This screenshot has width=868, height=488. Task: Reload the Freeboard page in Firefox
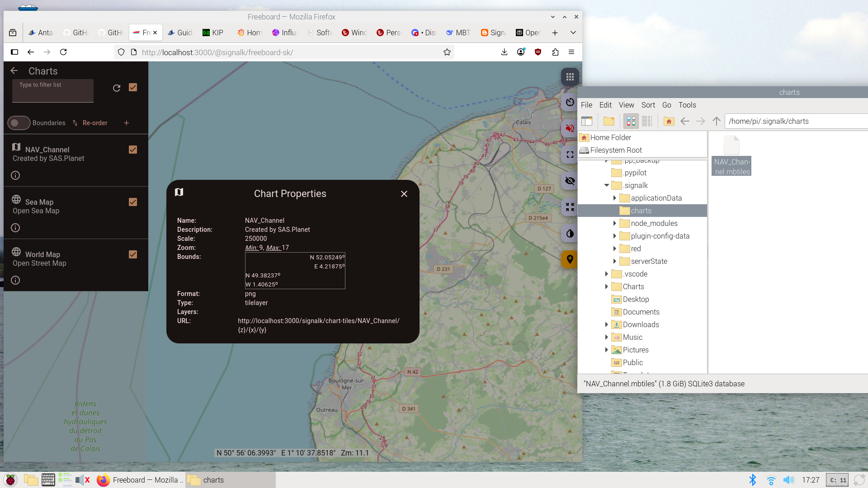(x=63, y=52)
